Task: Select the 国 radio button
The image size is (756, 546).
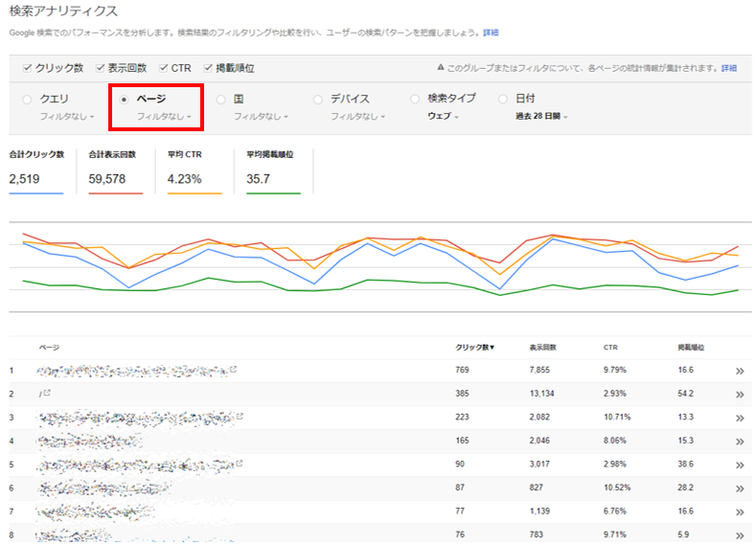Action: tap(220, 100)
